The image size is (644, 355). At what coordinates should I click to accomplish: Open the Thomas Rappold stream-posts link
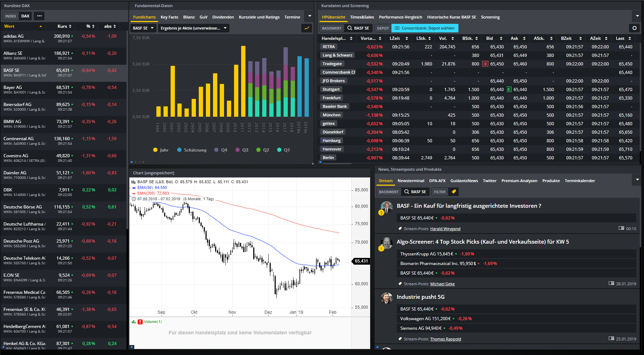point(446,339)
